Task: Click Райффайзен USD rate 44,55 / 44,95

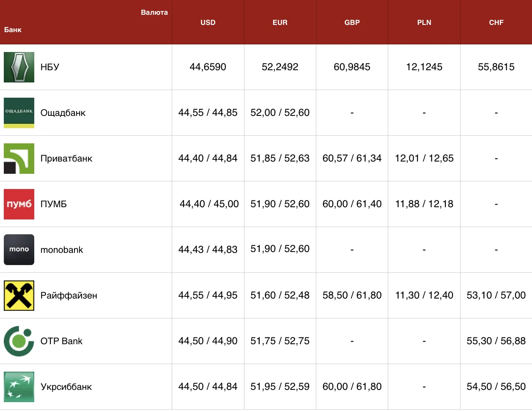Action: click(x=208, y=295)
